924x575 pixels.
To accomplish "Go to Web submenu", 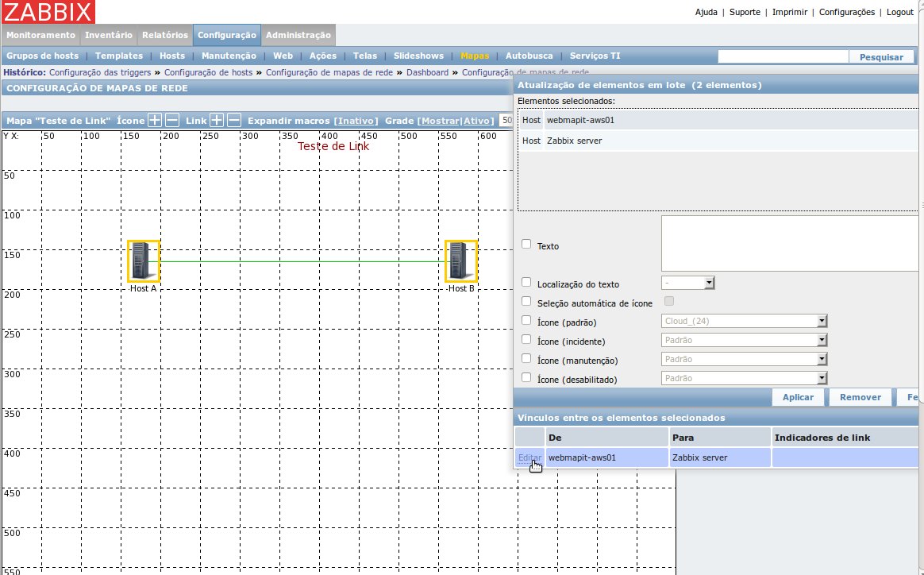I will point(283,56).
